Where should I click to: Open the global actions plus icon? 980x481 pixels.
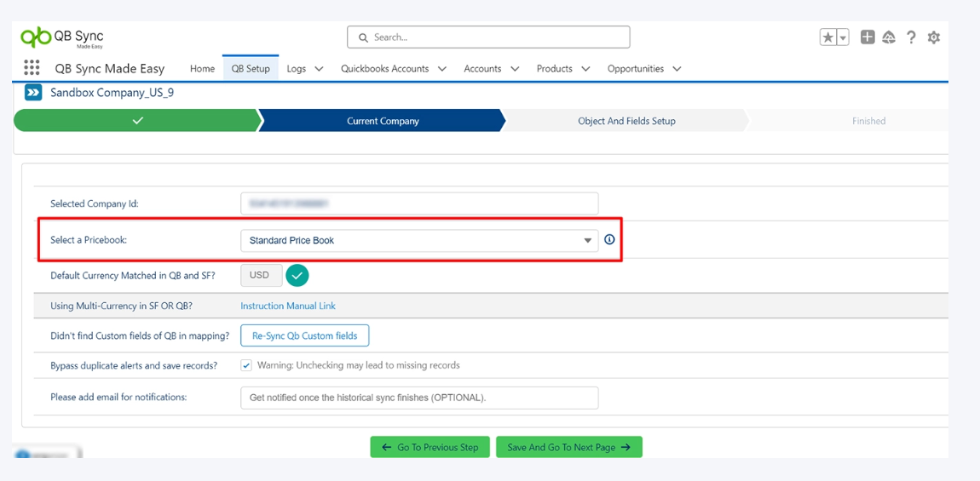click(x=868, y=37)
